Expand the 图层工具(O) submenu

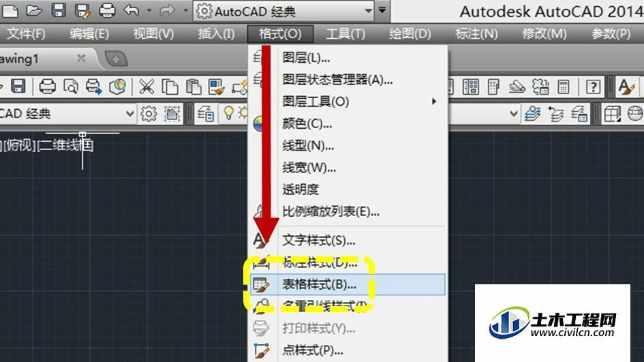[x=348, y=102]
